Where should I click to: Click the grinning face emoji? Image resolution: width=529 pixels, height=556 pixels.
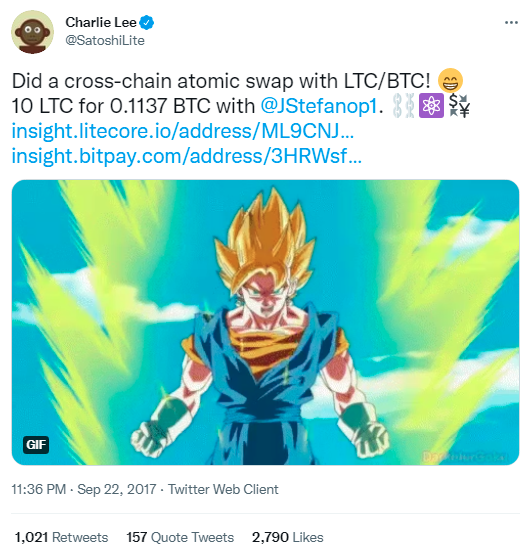(x=450, y=80)
